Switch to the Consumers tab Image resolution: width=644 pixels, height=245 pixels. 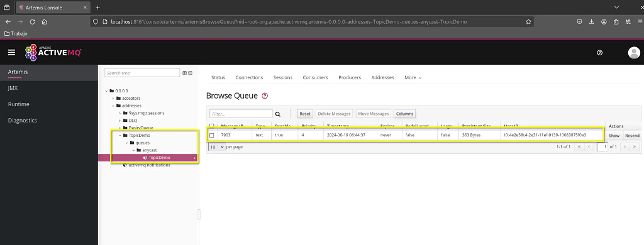315,78
